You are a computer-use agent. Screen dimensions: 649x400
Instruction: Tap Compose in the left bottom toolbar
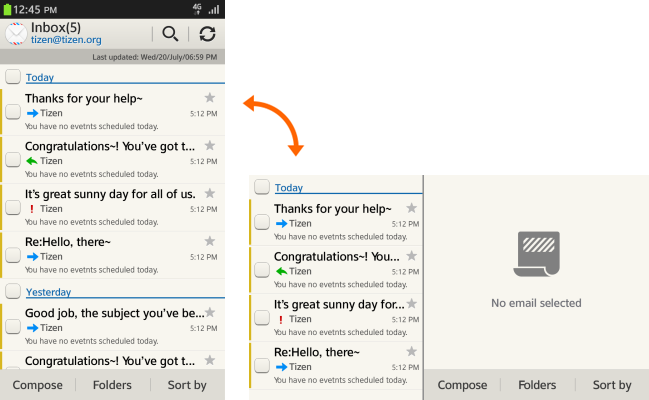click(x=38, y=385)
